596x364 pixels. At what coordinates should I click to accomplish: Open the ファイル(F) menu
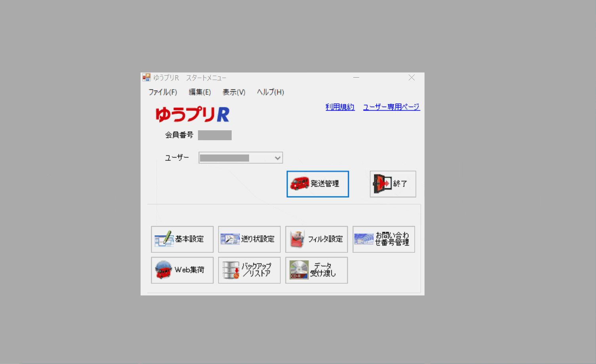click(162, 92)
